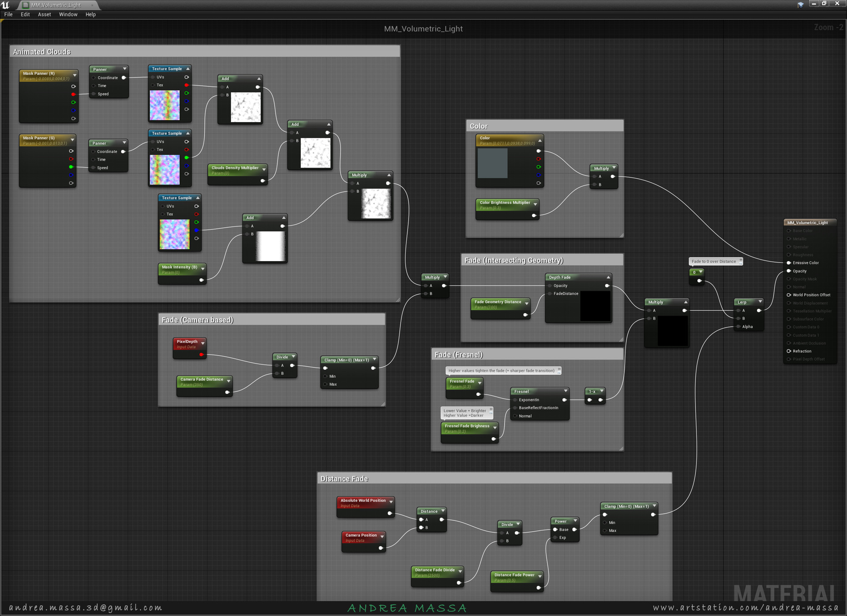Image resolution: width=847 pixels, height=616 pixels.
Task: Expand the Fresnel node preview arrow
Action: tap(566, 391)
